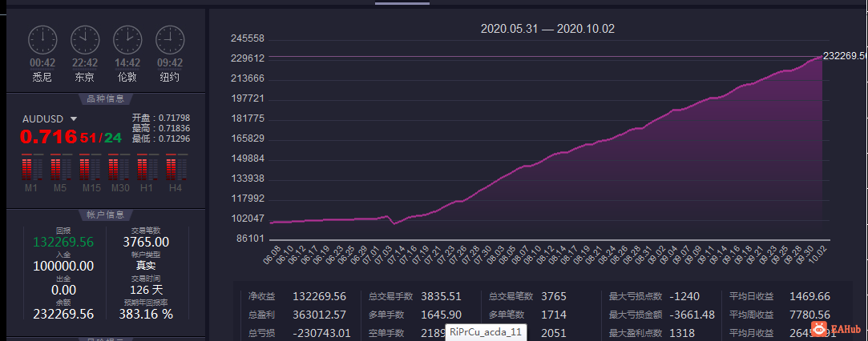Click the New York (纽约) clock icon
868x341 pixels.
170,40
